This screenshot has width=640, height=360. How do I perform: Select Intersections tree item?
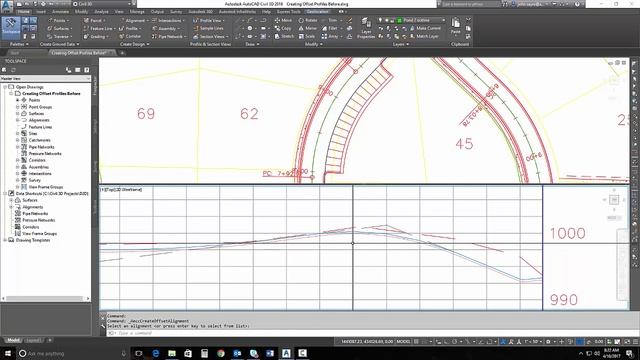40,173
